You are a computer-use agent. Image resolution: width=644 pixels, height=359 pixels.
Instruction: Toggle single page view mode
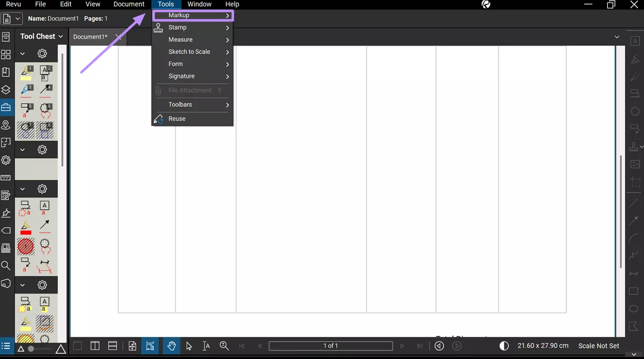77,346
